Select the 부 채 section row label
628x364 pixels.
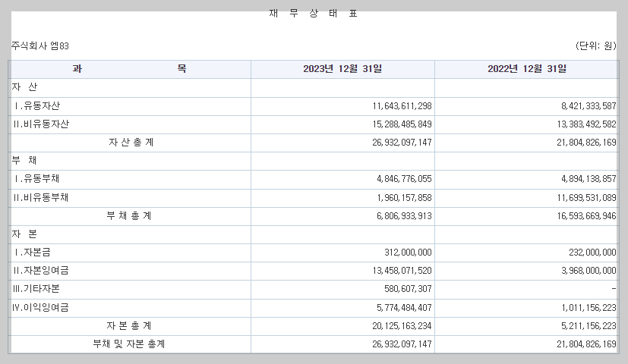pos(24,161)
